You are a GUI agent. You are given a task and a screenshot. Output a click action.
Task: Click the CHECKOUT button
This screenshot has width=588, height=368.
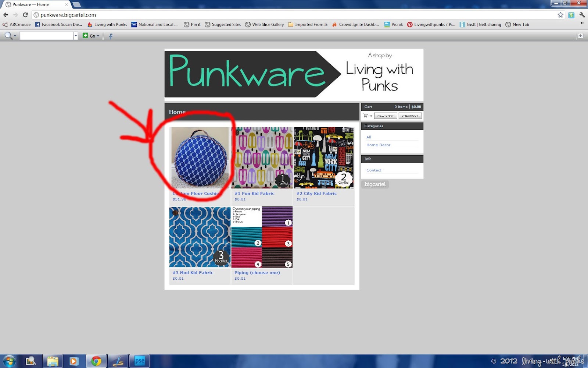410,116
